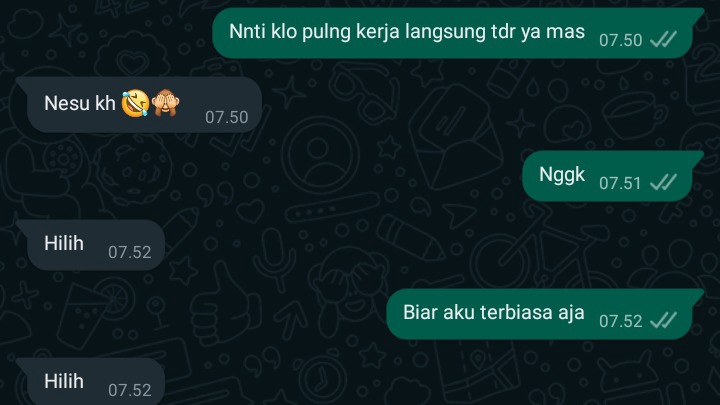Tap the 07.51 timestamp on 'Nggk'
The height and width of the screenshot is (405, 720).
[x=620, y=183]
